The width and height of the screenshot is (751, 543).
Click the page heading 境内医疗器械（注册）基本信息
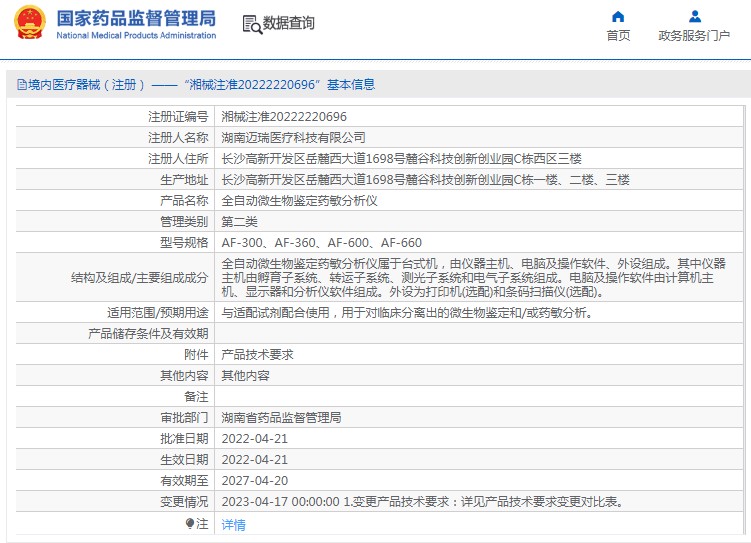pyautogui.click(x=201, y=85)
